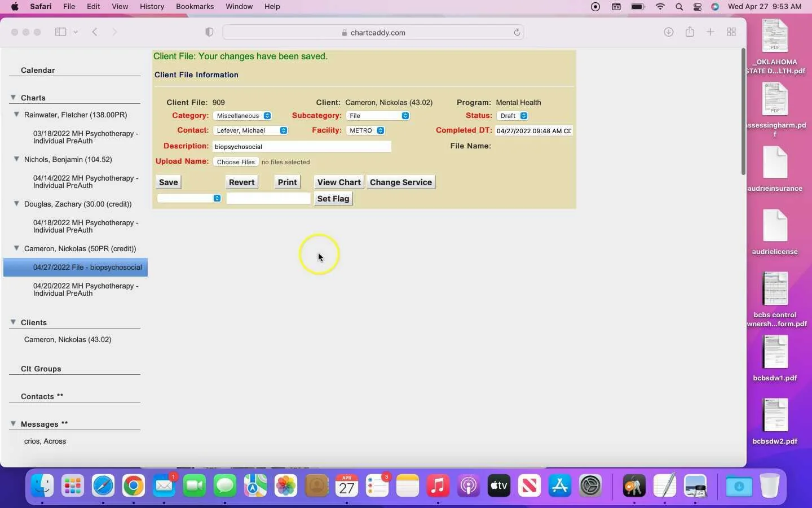Screen dimensions: 812x508
Task: Open the Facility dropdown showing METRO
Action: [365, 130]
